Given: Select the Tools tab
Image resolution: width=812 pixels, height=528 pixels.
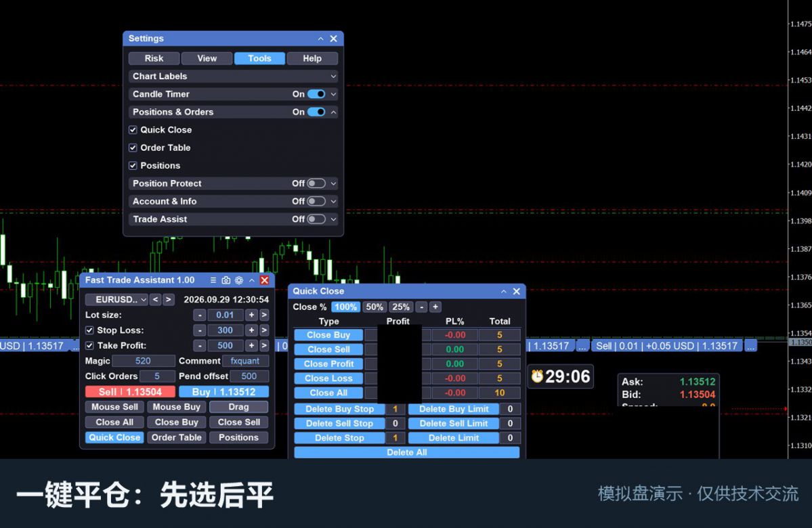Looking at the screenshot, I should tap(259, 58).
